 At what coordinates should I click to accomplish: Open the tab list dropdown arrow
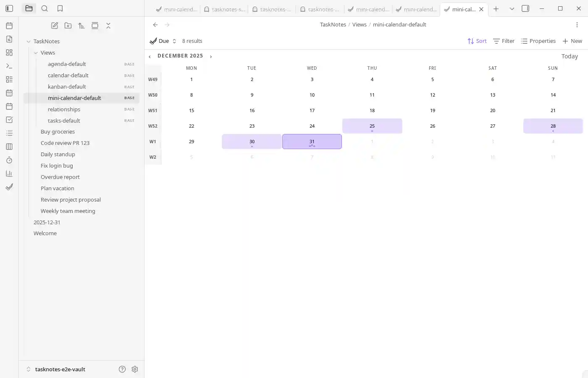click(x=512, y=8)
